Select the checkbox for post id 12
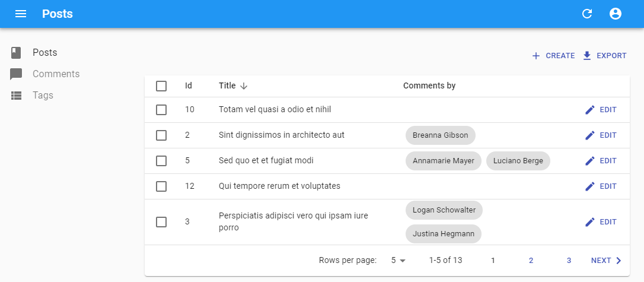 click(161, 186)
